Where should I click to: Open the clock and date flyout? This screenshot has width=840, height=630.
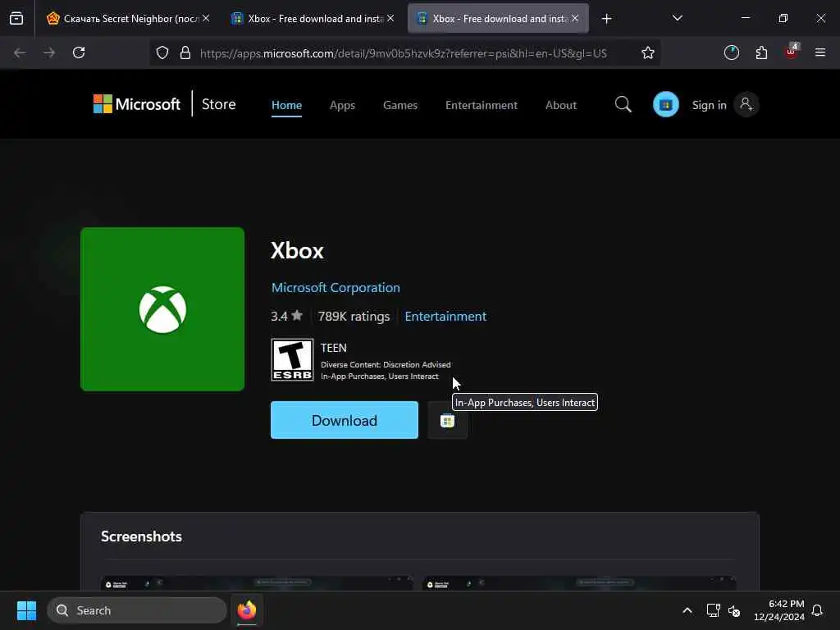(x=779, y=610)
